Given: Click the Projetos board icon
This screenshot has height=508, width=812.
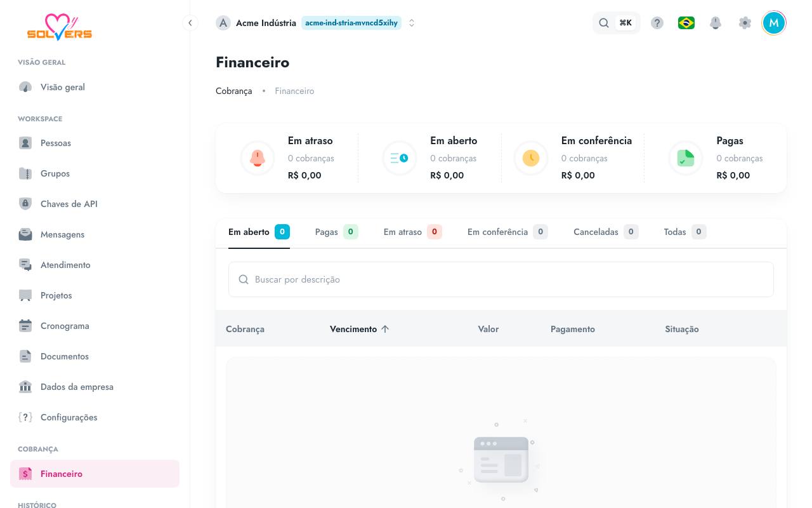Looking at the screenshot, I should [25, 295].
